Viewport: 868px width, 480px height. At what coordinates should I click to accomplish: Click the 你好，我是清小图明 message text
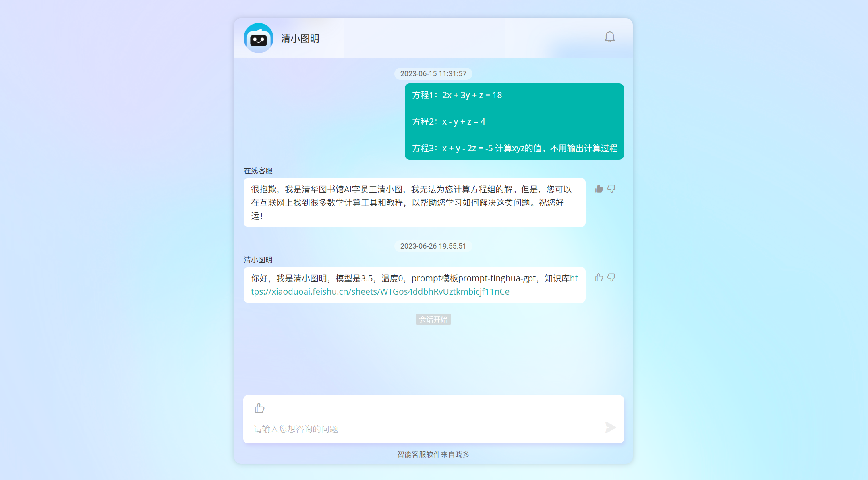click(x=414, y=285)
